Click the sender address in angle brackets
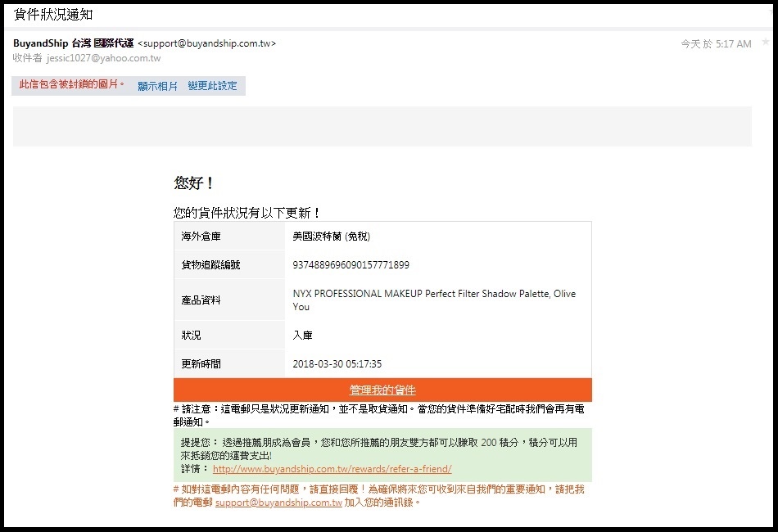 tap(206, 44)
